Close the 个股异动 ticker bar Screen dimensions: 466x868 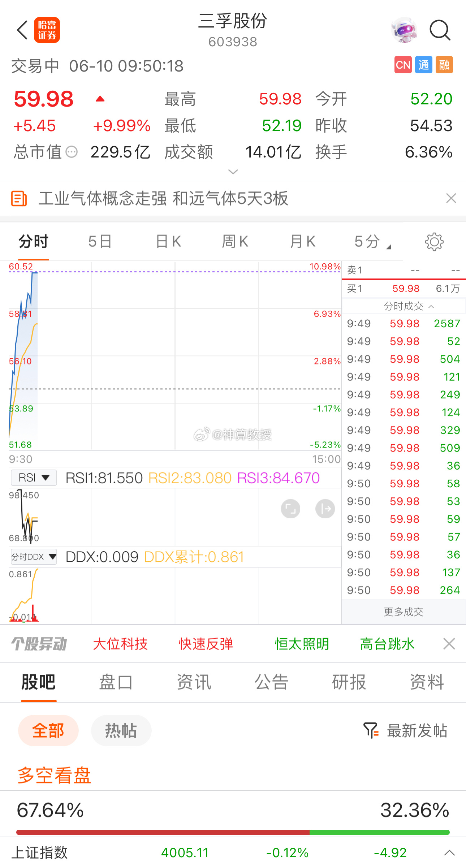(449, 644)
